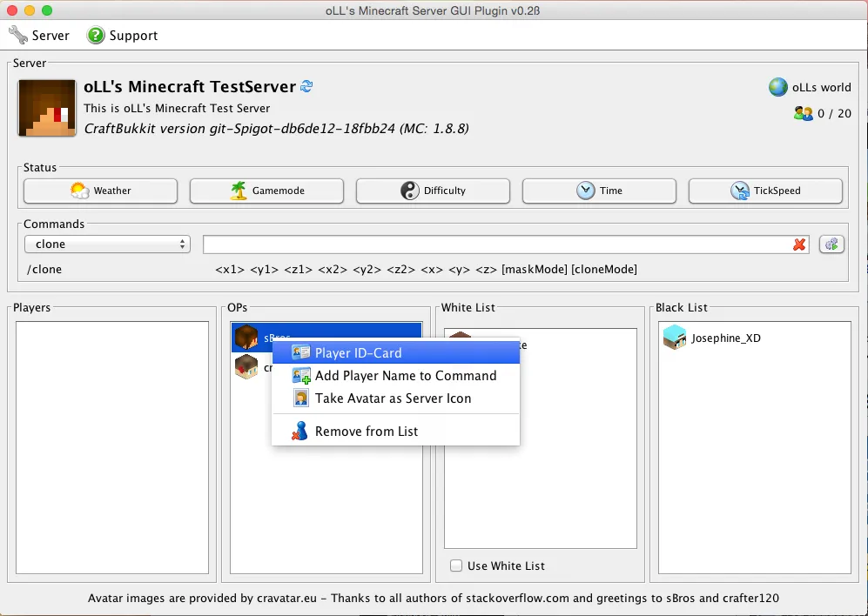Click the clone parameter hint text

tap(427, 270)
